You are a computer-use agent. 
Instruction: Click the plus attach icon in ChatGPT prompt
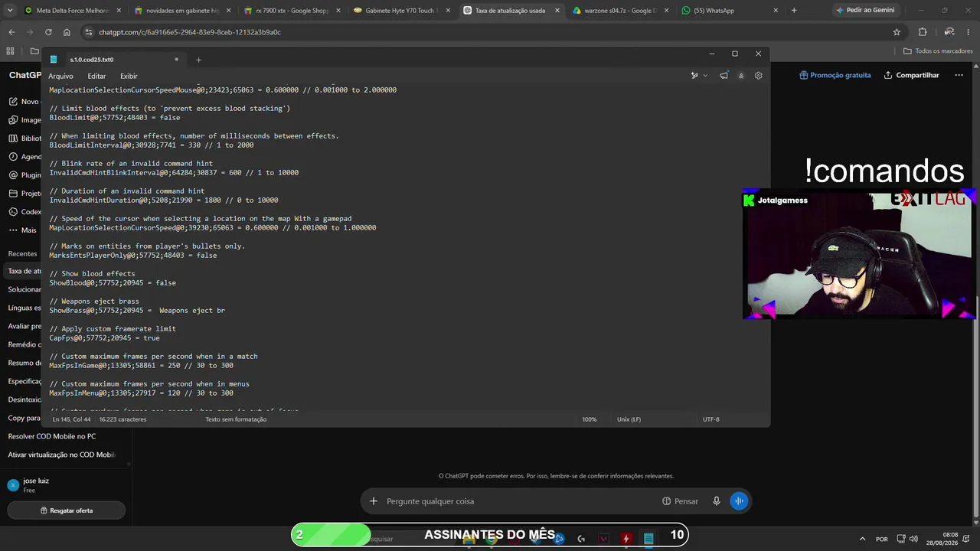[x=374, y=501]
